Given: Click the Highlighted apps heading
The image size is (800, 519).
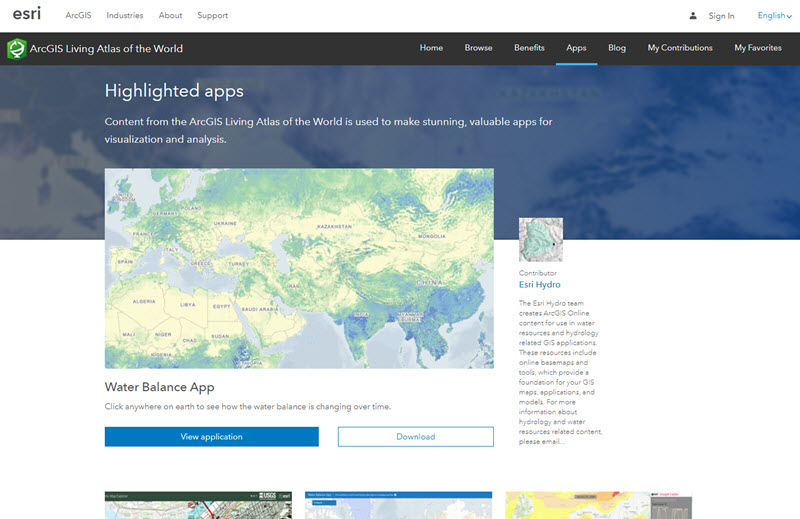Looking at the screenshot, I should (x=174, y=91).
